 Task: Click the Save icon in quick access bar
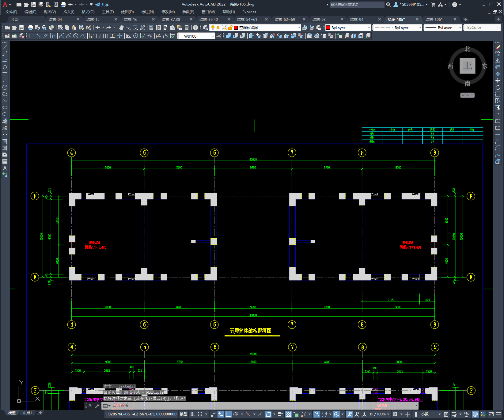click(33, 5)
